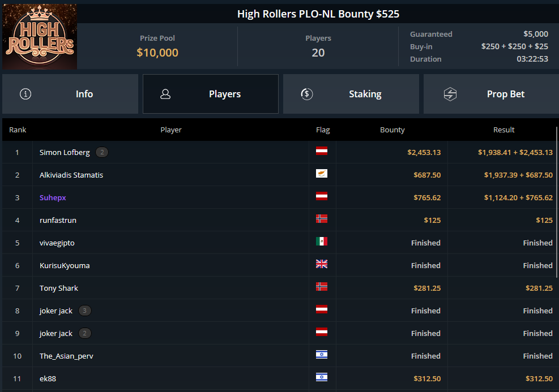Click Alkiviadis Stamatis's Cyprus flag

click(322, 174)
